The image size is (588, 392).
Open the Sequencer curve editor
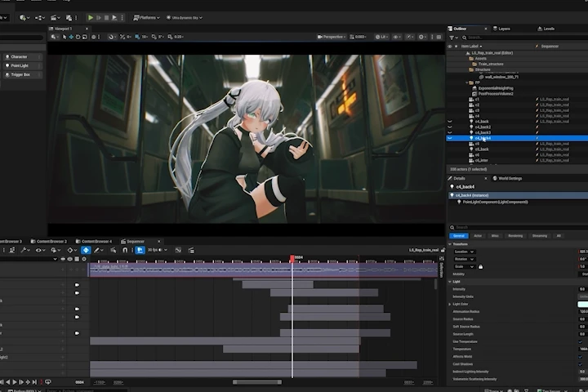point(179,250)
